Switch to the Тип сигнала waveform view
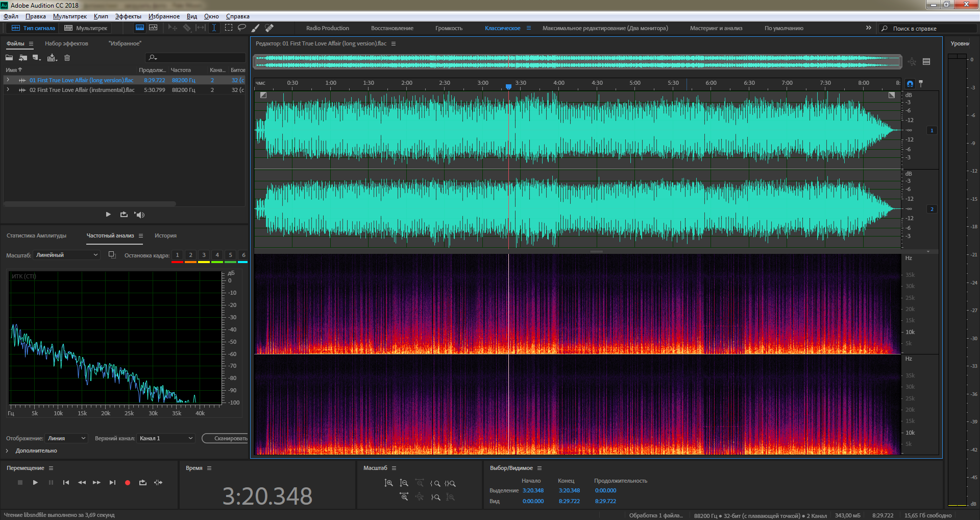The width and height of the screenshot is (980, 520). pos(33,28)
